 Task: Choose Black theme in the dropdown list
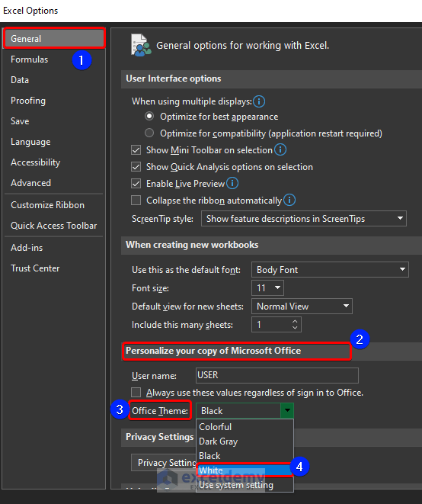click(245, 456)
